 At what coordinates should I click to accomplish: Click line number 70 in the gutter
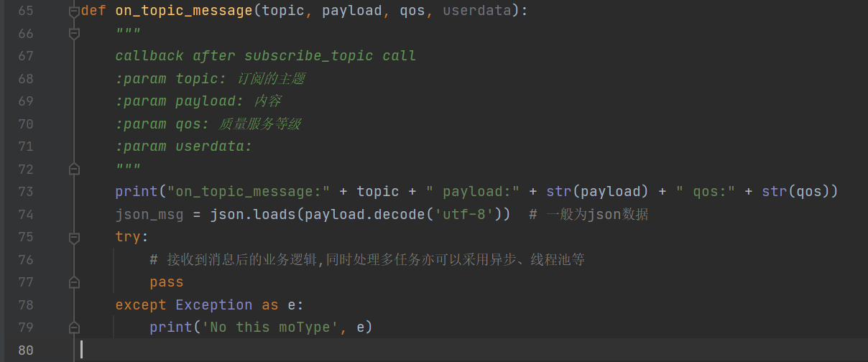(25, 124)
